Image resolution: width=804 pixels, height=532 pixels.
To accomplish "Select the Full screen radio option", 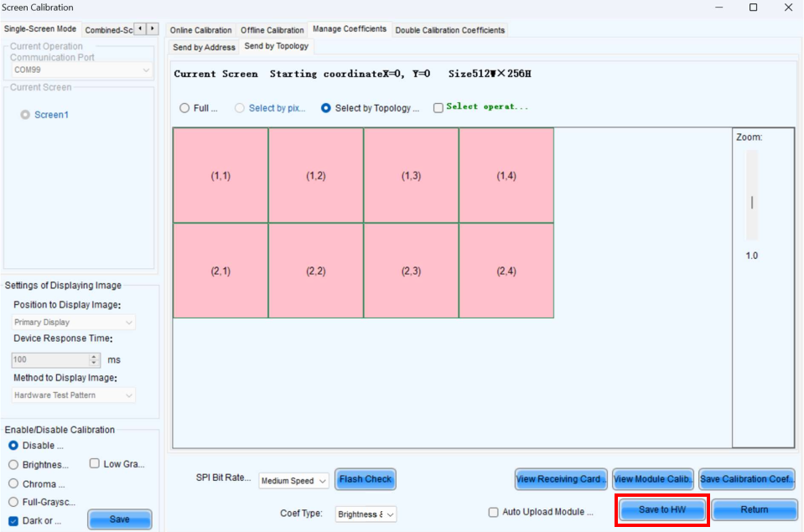I will click(184, 108).
